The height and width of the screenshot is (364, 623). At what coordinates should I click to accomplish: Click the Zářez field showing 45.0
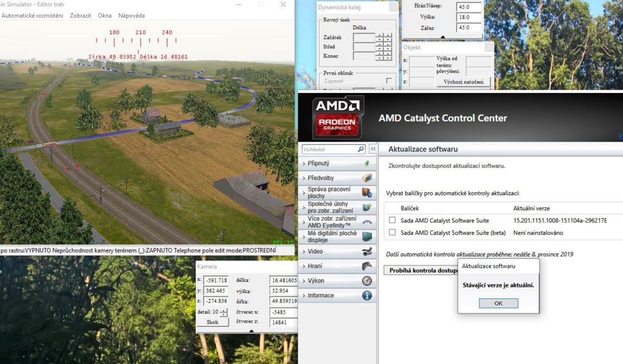coord(469,27)
